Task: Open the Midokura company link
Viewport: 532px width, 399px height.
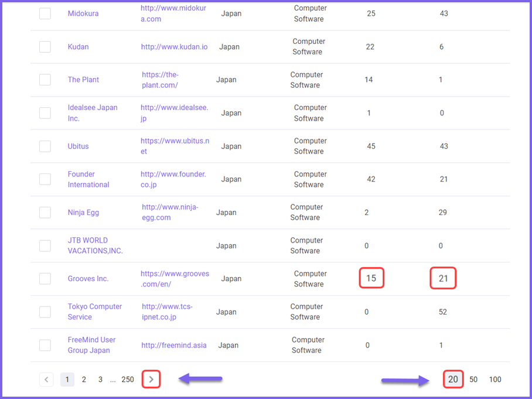Action: point(83,13)
